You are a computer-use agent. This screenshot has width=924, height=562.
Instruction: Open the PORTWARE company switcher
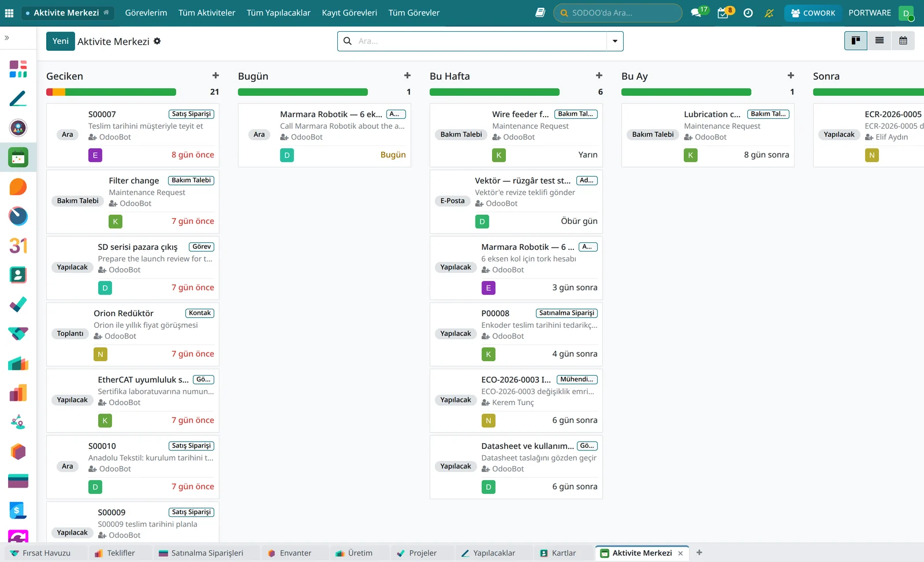tap(870, 13)
